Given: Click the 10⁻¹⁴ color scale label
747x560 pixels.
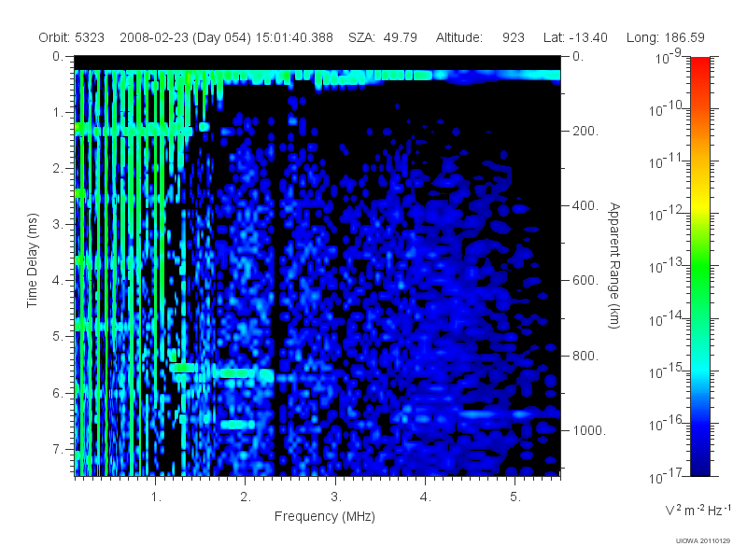Looking at the screenshot, I should pyautogui.click(x=668, y=318).
